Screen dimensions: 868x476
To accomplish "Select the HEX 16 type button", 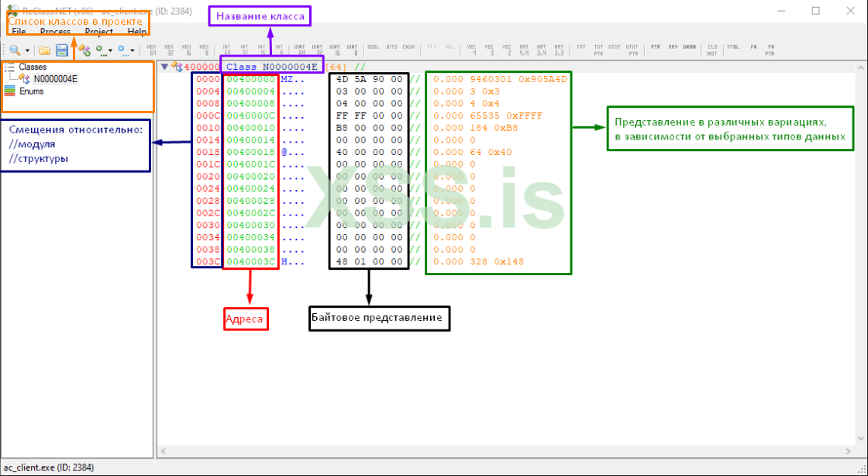I will 187,50.
